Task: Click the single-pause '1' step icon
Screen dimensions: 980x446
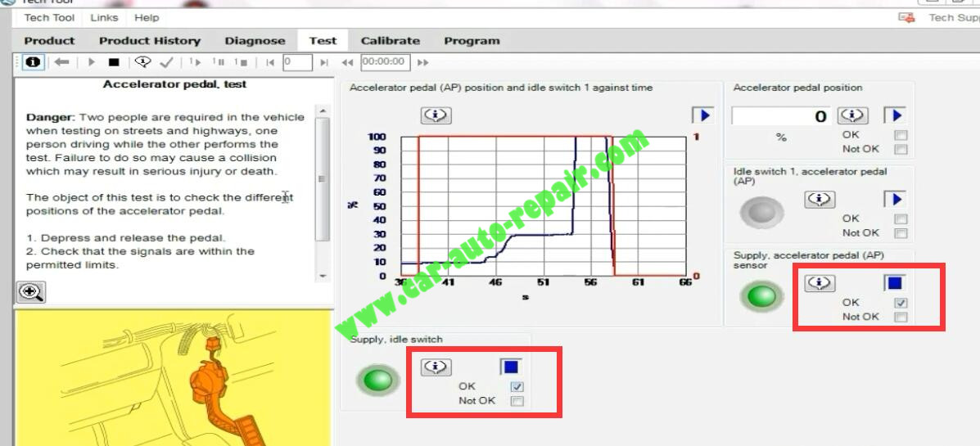Action: (218, 62)
